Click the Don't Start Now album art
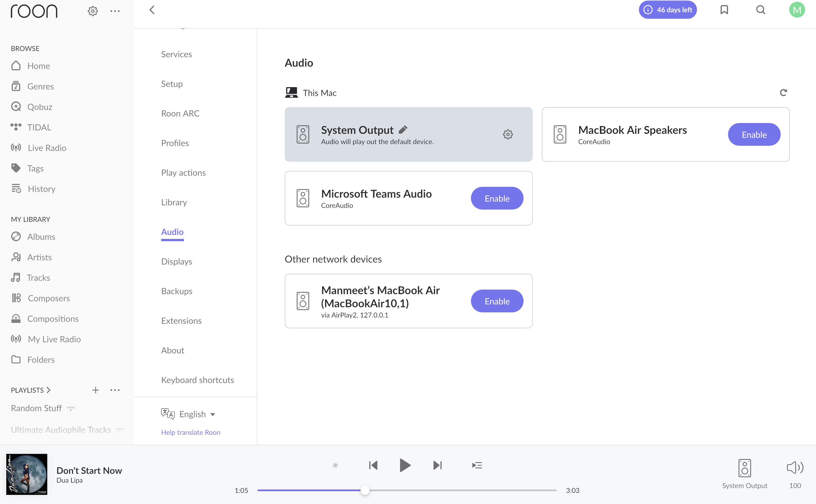 click(x=27, y=474)
